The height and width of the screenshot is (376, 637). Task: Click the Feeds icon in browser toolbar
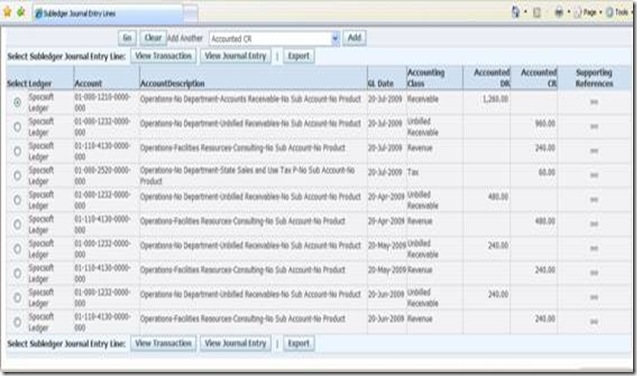537,13
